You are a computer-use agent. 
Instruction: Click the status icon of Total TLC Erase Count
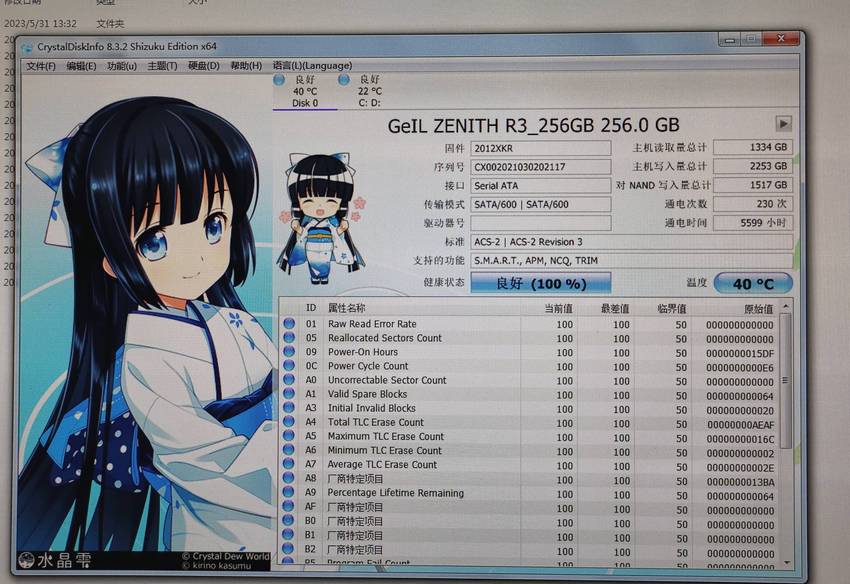289,422
